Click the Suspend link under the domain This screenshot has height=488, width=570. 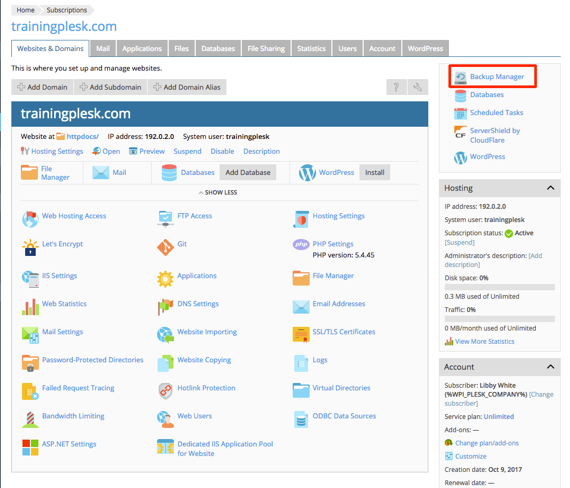point(187,151)
